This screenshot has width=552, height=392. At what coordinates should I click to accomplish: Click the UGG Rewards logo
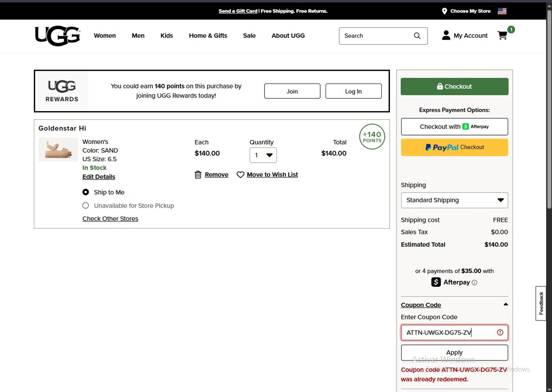click(62, 91)
